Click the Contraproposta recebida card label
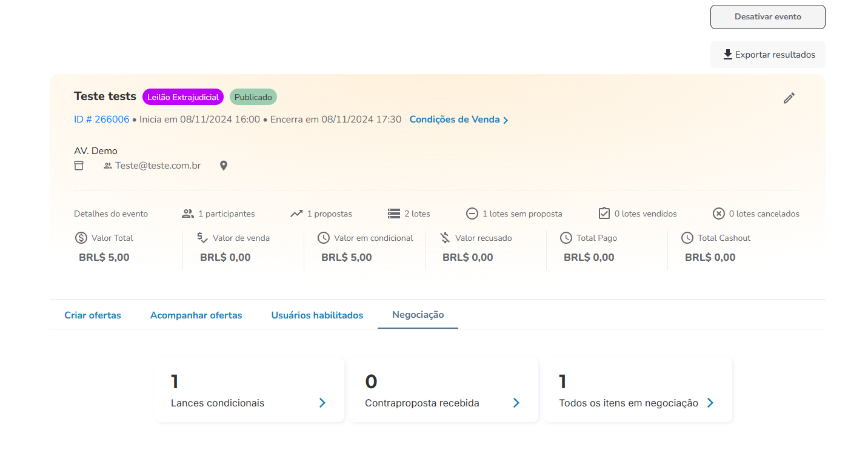868x461 pixels. tap(422, 403)
